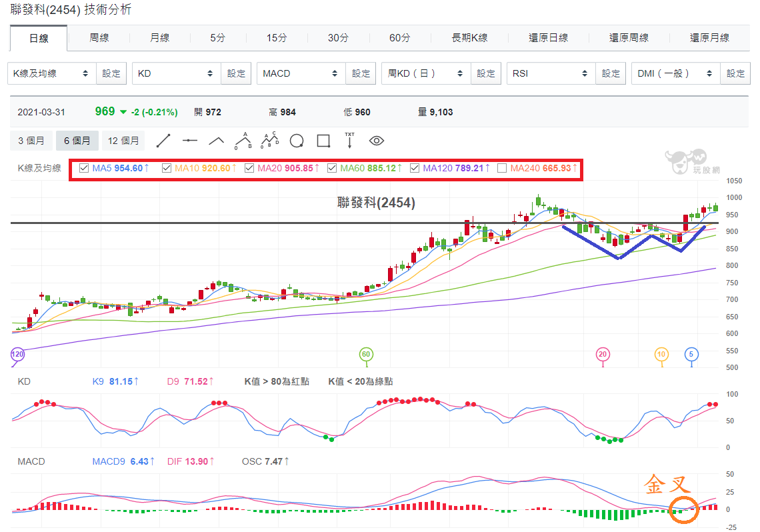Select the A-B-0 wave drawing tool
760x532 pixels.
(x=243, y=141)
